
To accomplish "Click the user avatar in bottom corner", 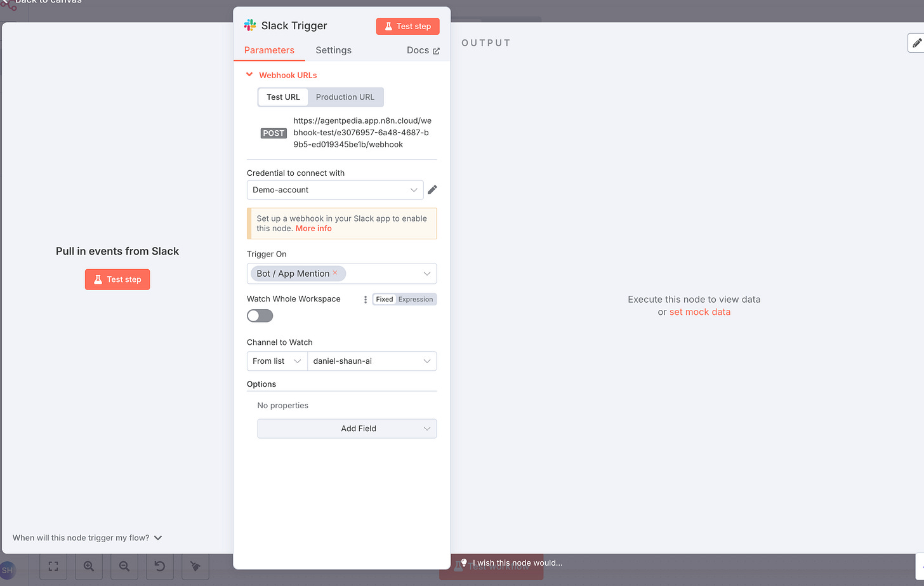I will pos(7,570).
